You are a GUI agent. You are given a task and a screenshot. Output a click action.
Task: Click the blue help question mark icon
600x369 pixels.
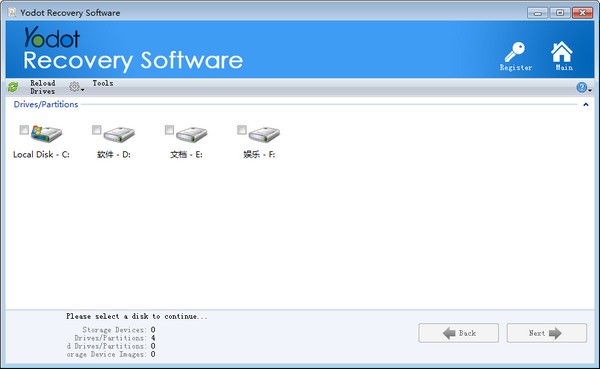point(581,87)
